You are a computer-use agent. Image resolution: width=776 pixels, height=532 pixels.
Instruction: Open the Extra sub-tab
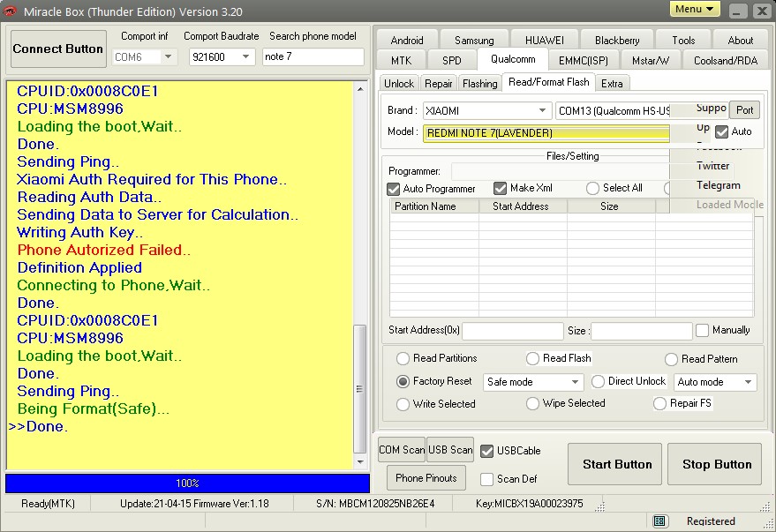612,83
